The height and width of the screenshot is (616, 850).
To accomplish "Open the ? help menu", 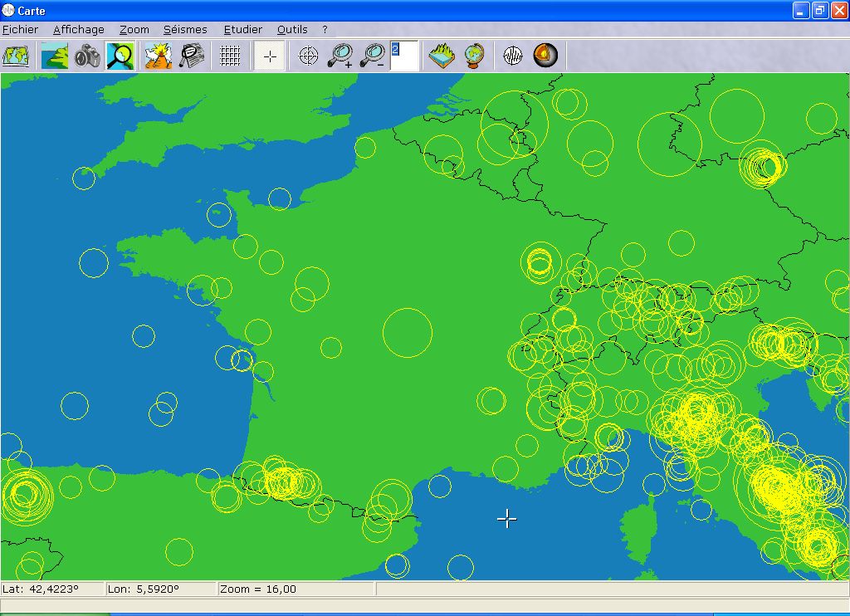I will tap(325, 30).
